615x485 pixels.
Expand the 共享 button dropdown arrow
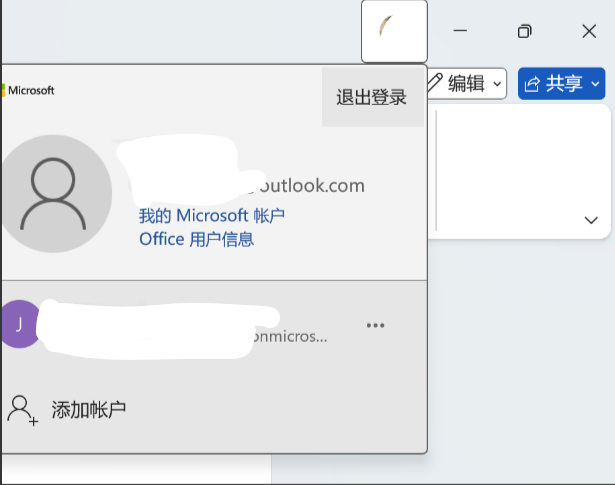(x=595, y=84)
